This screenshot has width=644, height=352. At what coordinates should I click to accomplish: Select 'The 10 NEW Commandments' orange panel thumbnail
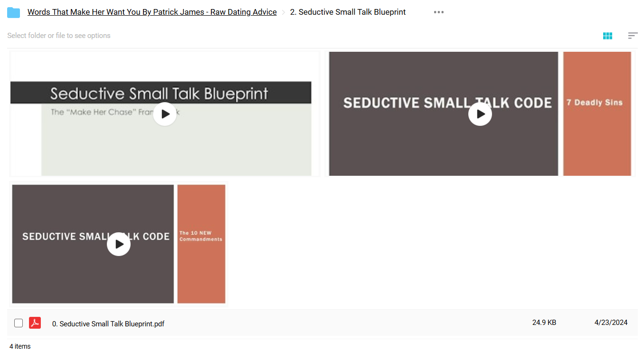pyautogui.click(x=201, y=244)
